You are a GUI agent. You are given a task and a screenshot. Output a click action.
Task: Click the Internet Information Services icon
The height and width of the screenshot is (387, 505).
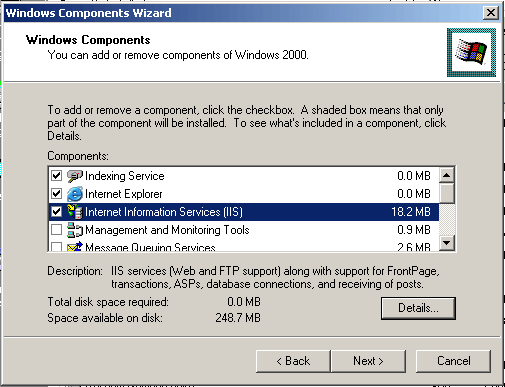(75, 212)
